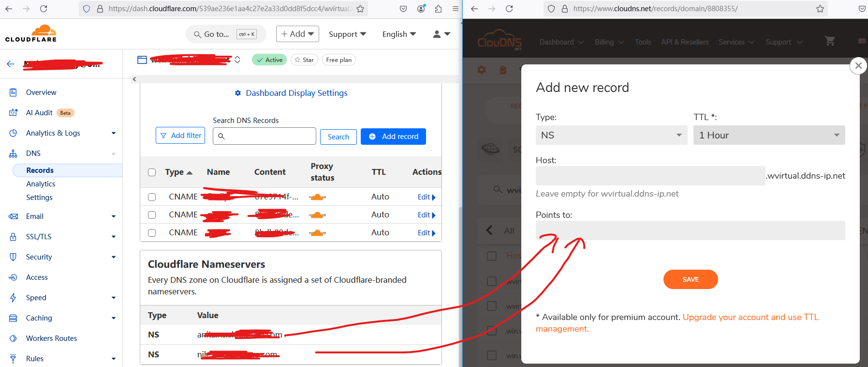Image resolution: width=868 pixels, height=367 pixels.
Task: Click the Host input field
Action: click(650, 176)
